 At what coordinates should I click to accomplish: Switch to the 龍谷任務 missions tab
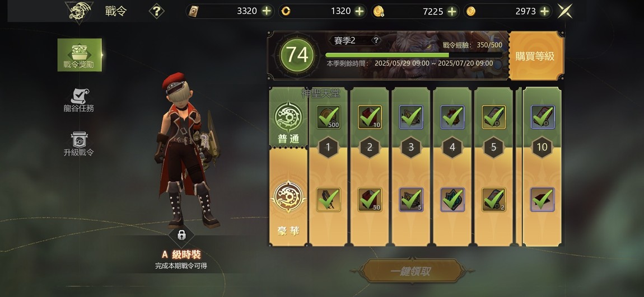pos(79,101)
